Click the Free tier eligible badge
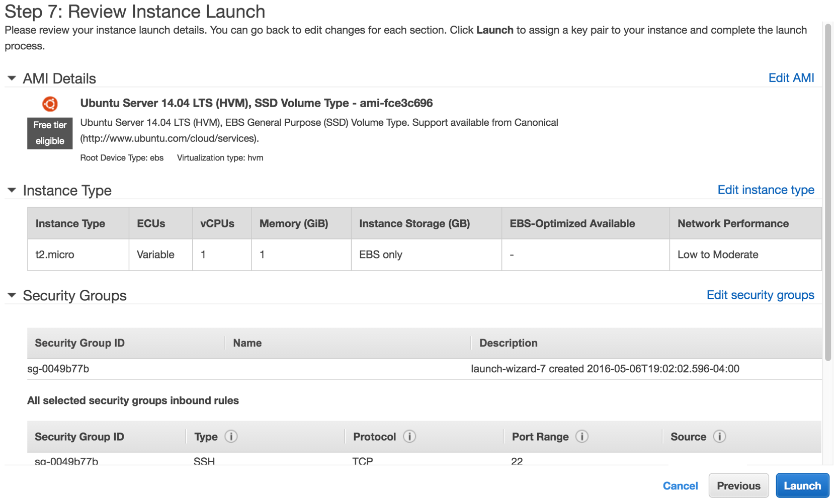This screenshot has width=836, height=504. tap(50, 133)
